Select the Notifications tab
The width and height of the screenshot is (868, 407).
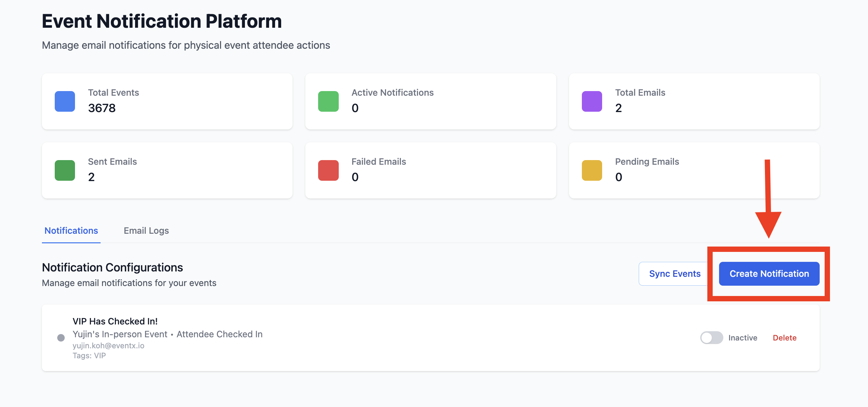tap(71, 231)
